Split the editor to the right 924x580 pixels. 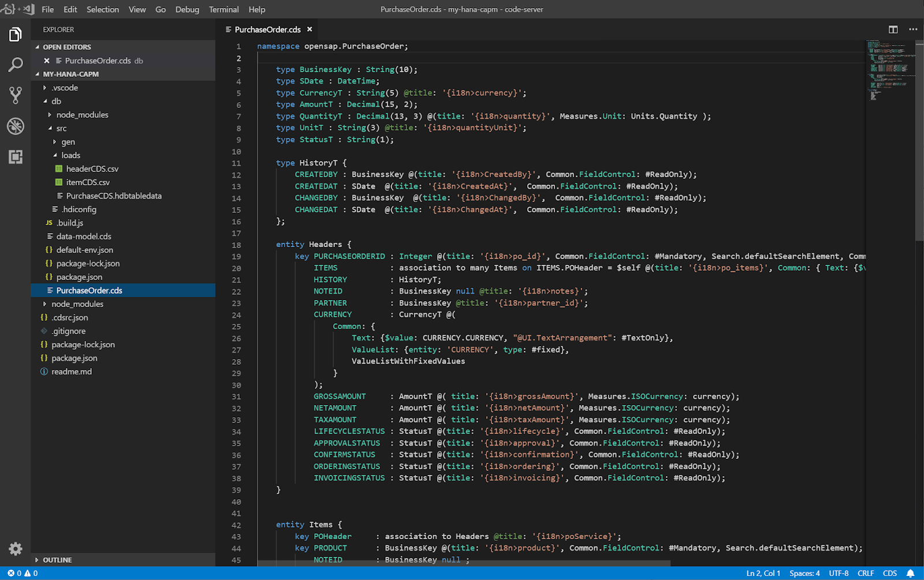[893, 29]
